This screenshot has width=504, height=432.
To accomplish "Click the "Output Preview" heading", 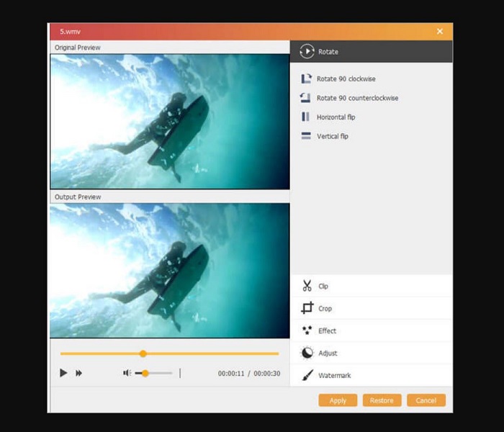I will (x=78, y=197).
